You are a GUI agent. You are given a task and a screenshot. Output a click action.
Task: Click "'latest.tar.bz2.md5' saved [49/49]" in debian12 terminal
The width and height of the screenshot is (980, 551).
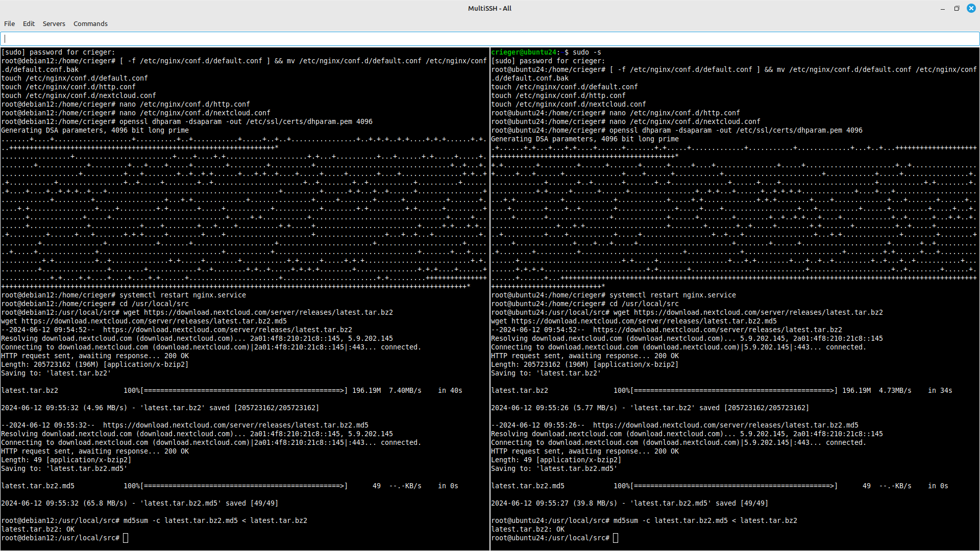click(209, 503)
